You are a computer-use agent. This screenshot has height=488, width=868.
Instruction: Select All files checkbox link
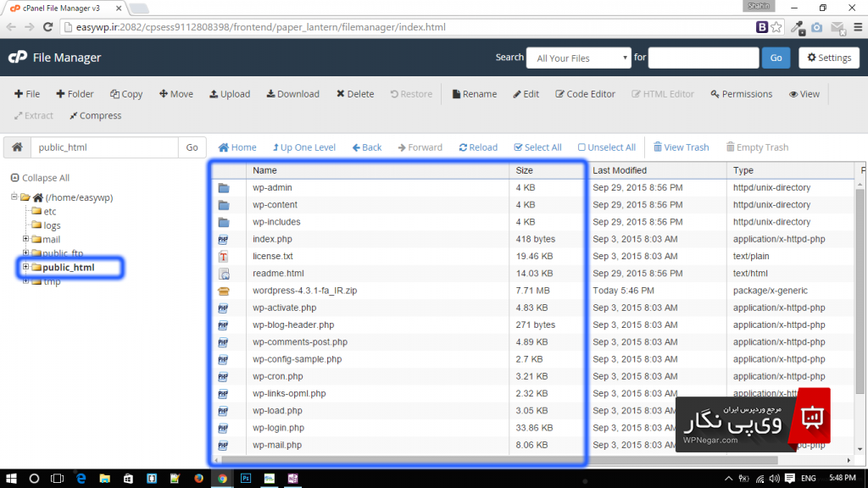point(537,147)
